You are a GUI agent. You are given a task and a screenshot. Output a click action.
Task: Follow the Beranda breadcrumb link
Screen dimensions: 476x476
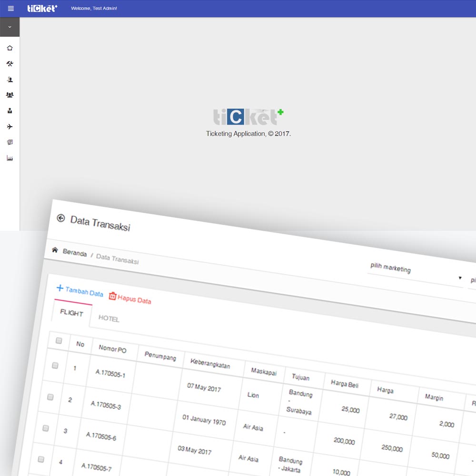[74, 253]
